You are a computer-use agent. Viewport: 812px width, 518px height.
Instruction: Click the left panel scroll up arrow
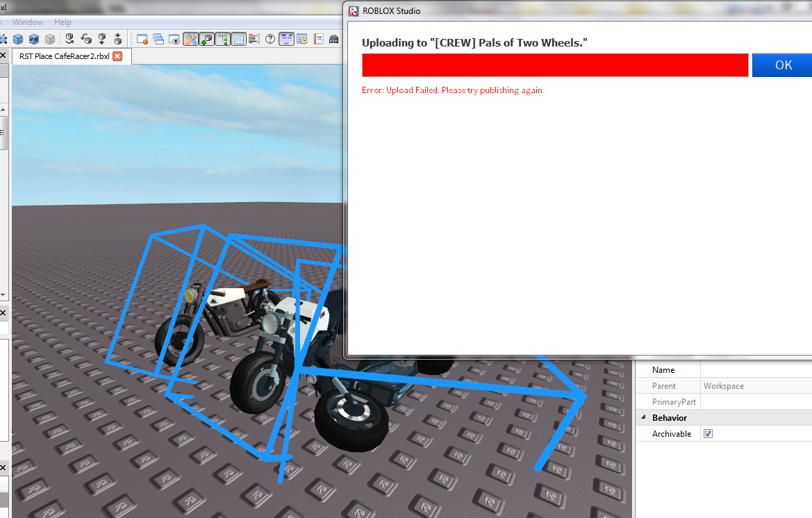pyautogui.click(x=3, y=110)
